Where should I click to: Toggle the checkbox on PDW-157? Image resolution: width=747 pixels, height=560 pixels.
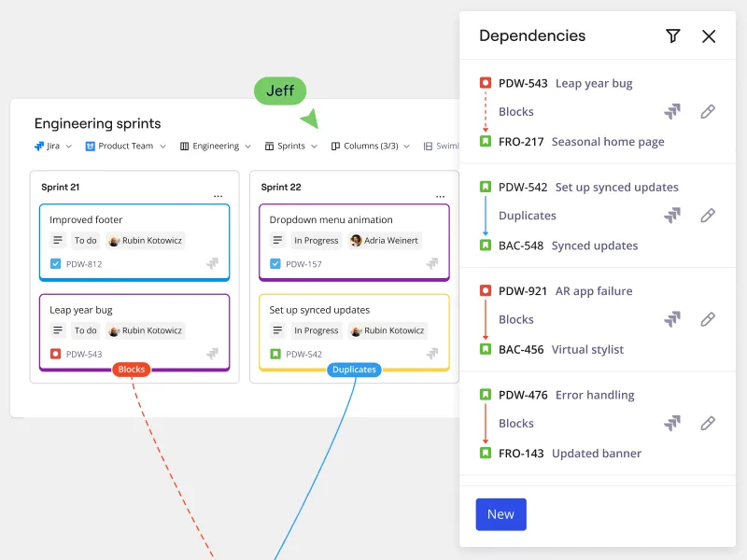click(275, 263)
